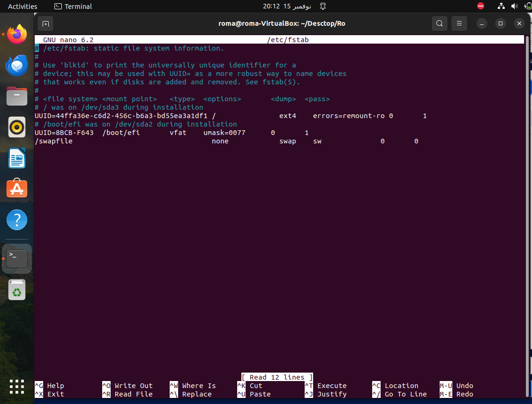Screen dimensions: 532x404
Task: Open Rhythmbox music player from the dock
Action: (17, 127)
